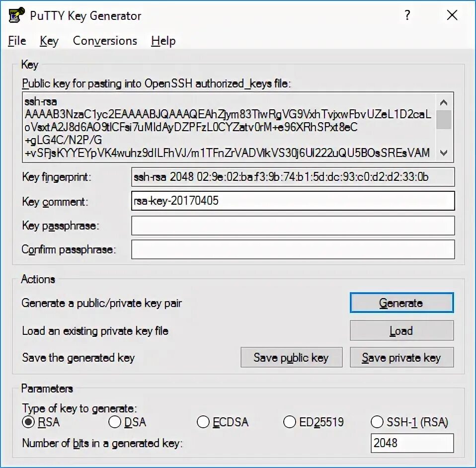This screenshot has height=468, width=476.
Task: Choose the ED25519 key type option
Action: click(x=290, y=422)
